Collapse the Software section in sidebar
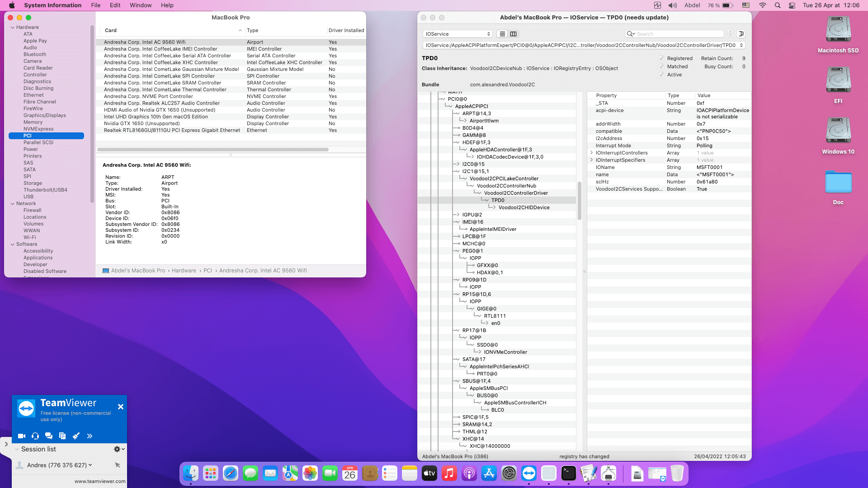The image size is (868, 488). (x=13, y=244)
